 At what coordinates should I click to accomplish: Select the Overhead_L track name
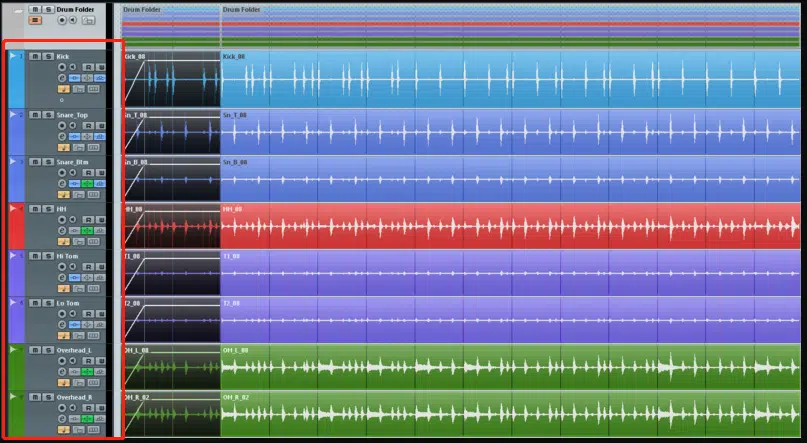point(74,350)
